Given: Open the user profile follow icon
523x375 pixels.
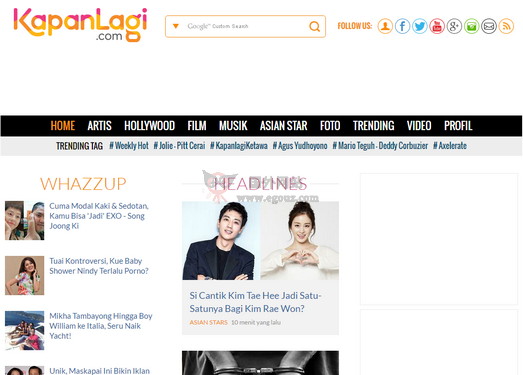Looking at the screenshot, I should click(x=385, y=26).
